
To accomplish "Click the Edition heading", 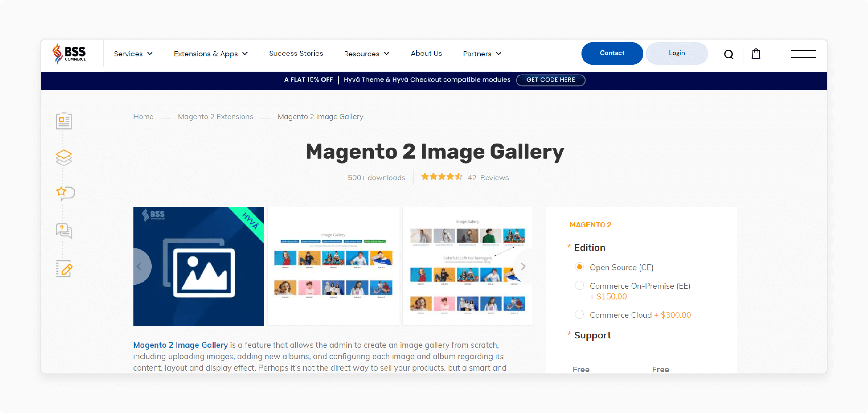I will tap(589, 248).
